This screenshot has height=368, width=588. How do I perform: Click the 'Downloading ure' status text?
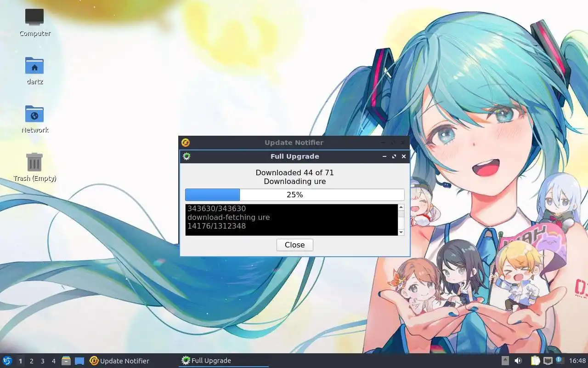click(x=294, y=181)
